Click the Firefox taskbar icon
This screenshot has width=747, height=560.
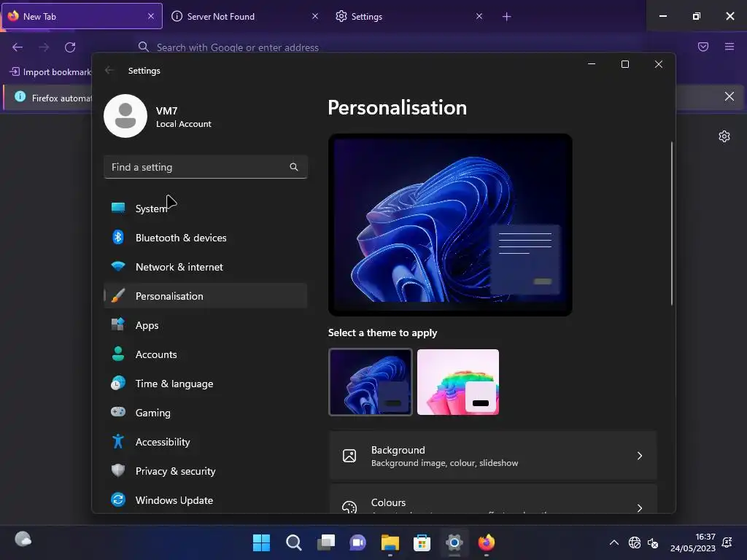[487, 542]
